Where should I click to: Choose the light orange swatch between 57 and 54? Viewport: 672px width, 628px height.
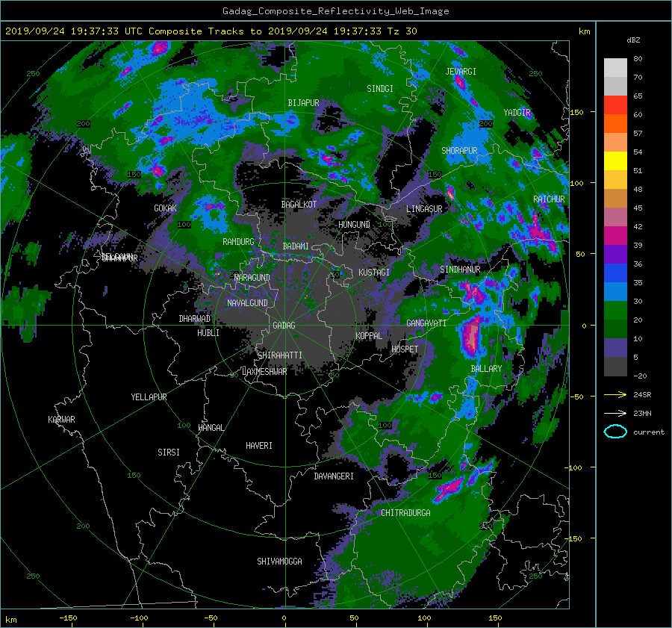tap(615, 143)
